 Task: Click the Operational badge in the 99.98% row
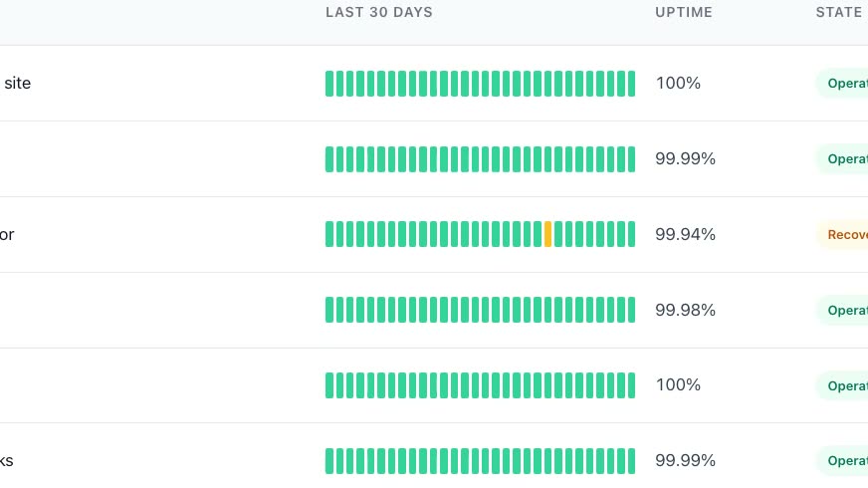[842, 310]
